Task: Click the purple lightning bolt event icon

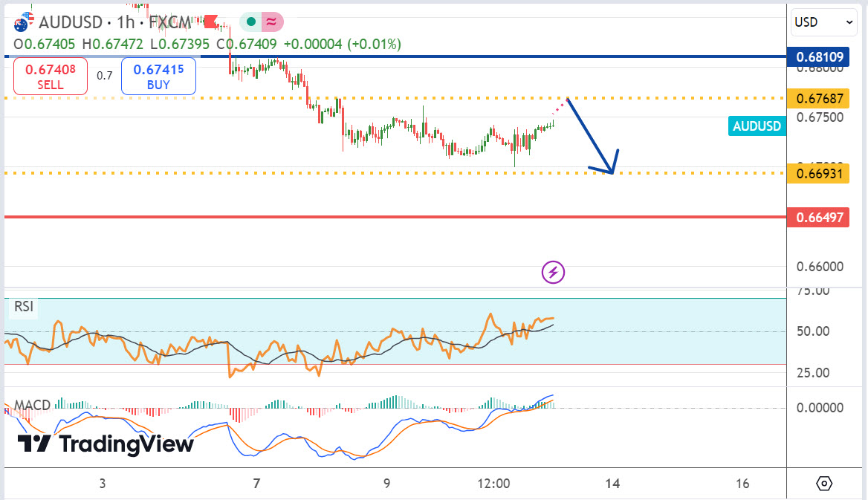Action: (x=553, y=273)
